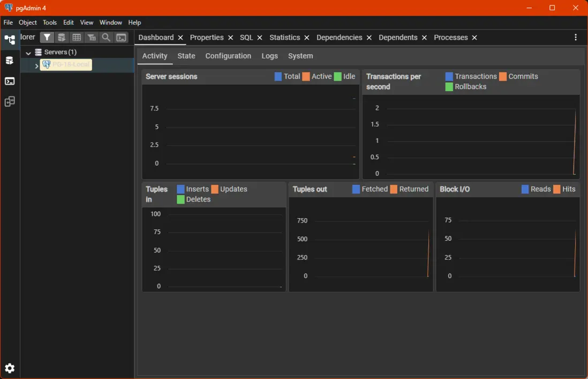Close the Statistics tab
Screen dimensions: 588x379
click(307, 38)
